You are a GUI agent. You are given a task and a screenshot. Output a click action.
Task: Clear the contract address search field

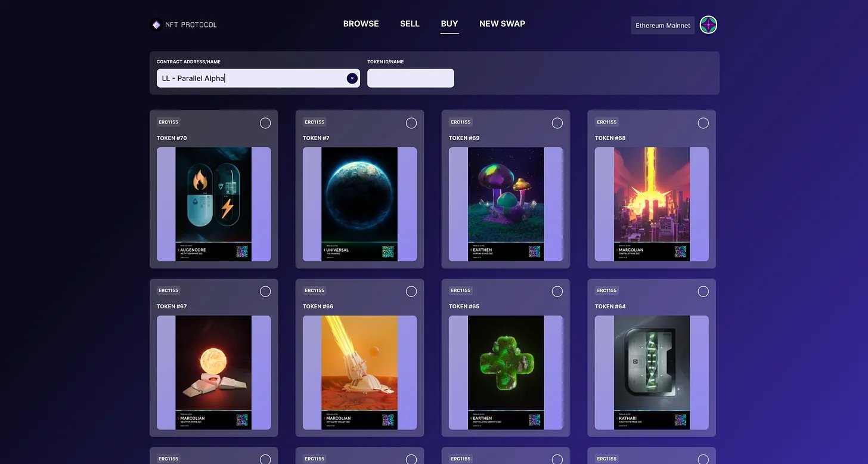[352, 78]
